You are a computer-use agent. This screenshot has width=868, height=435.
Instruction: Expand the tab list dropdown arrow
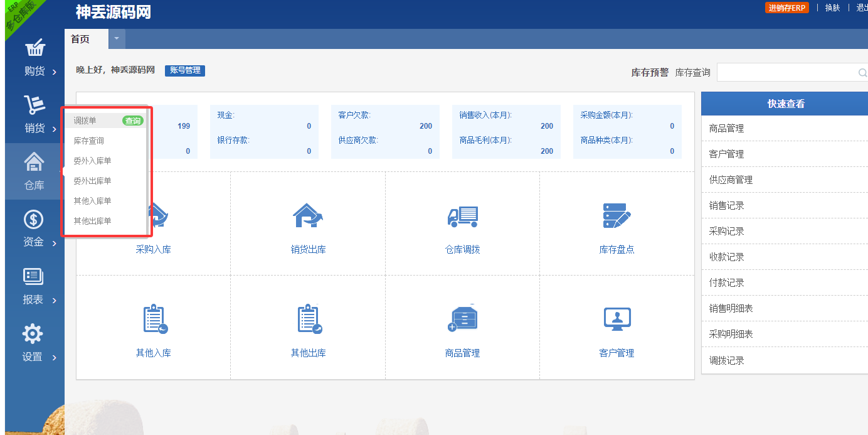117,39
